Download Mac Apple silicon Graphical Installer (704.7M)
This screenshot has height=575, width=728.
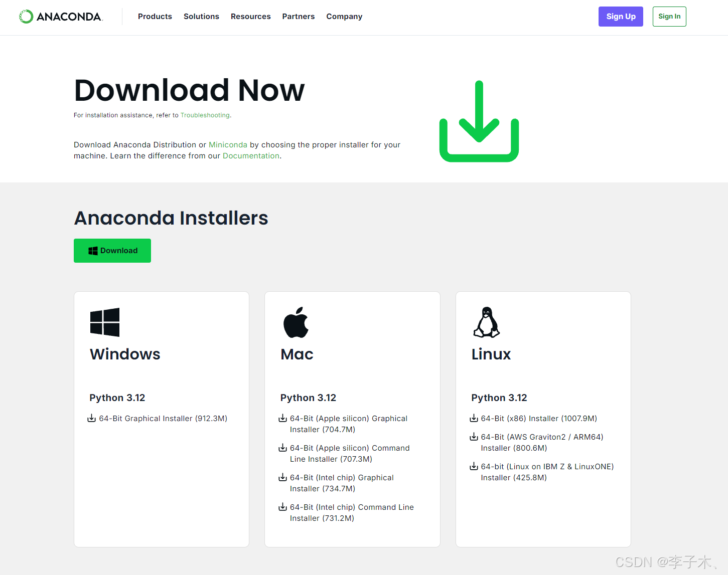coord(349,424)
